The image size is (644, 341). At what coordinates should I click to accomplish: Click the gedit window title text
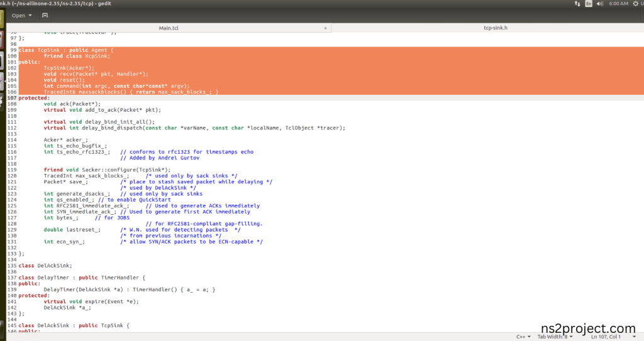tap(55, 4)
